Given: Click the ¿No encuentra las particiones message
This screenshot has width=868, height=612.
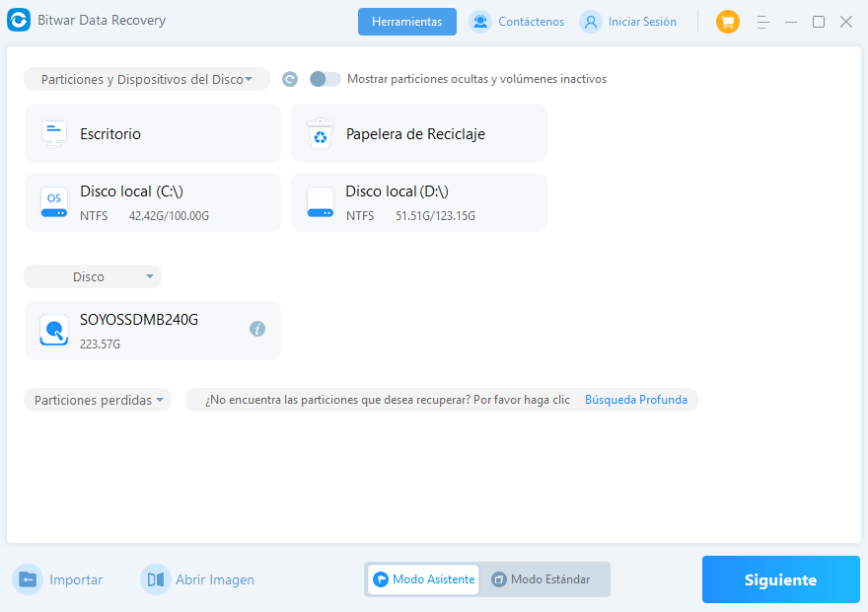Looking at the screenshot, I should click(x=388, y=400).
